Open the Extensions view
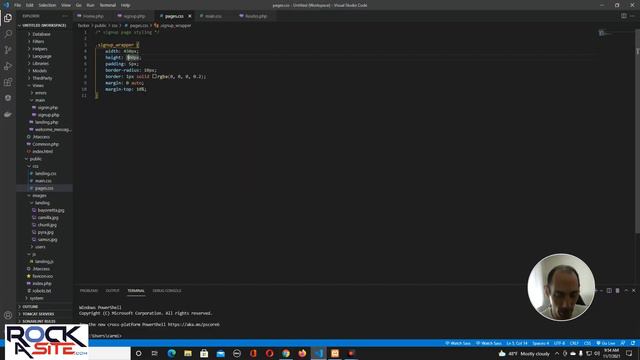The width and height of the screenshot is (640, 360). [8, 82]
